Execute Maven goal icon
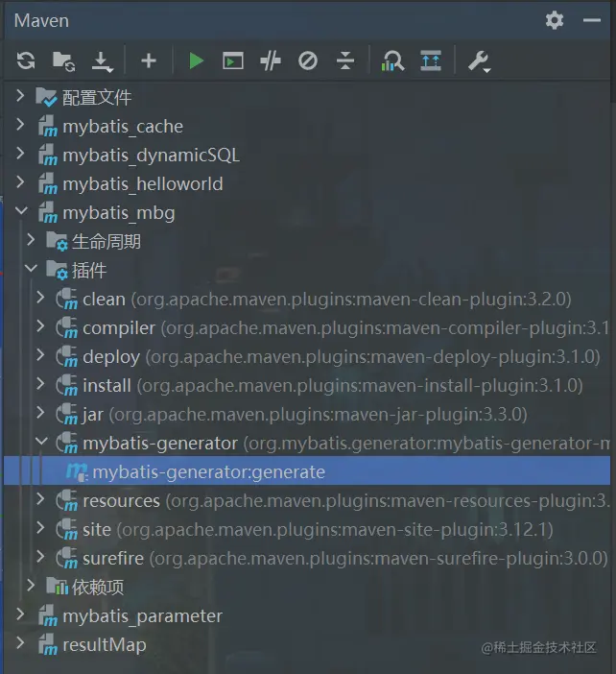The image size is (616, 674). [x=233, y=60]
